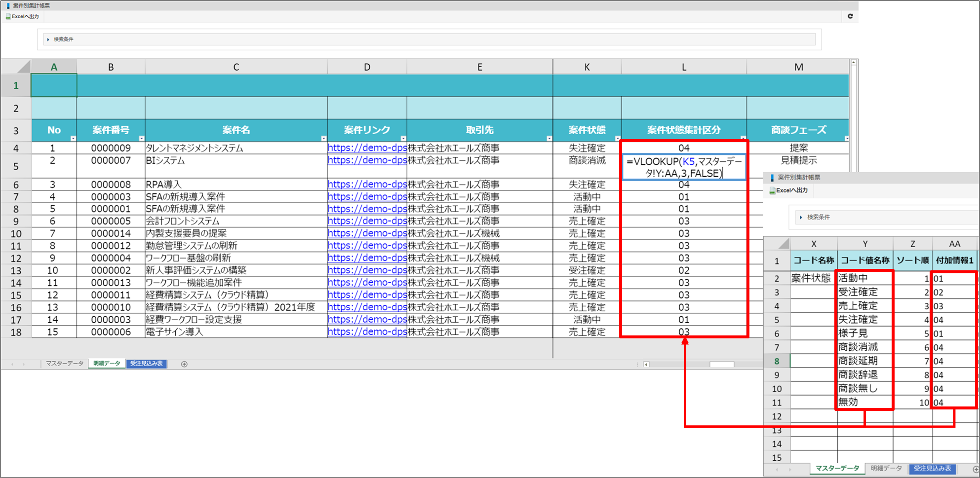This screenshot has height=478, width=980.
Task: Click 商談フェーズ cell 提案
Action: (x=798, y=148)
